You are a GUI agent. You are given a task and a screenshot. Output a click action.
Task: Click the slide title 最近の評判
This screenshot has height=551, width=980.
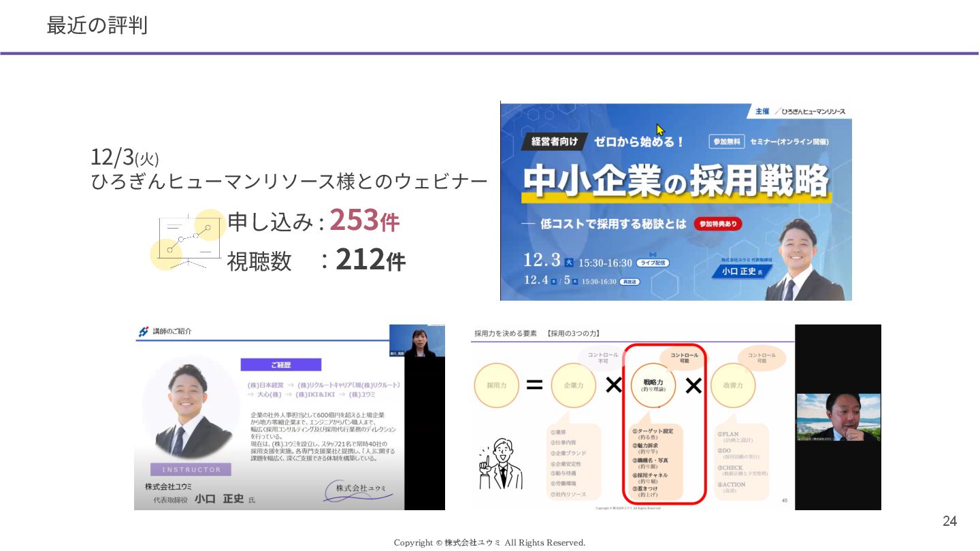tap(97, 26)
